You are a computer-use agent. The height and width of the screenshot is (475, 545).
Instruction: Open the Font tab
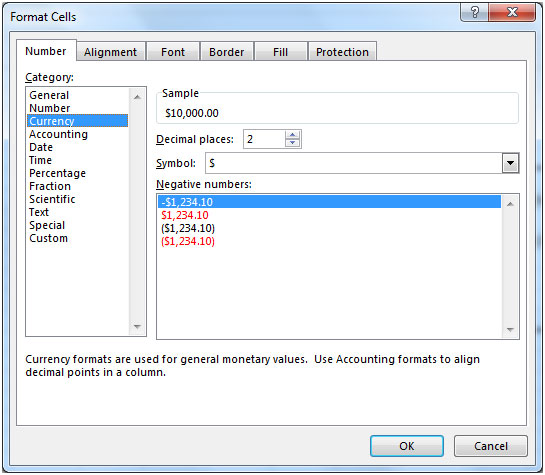click(x=173, y=52)
